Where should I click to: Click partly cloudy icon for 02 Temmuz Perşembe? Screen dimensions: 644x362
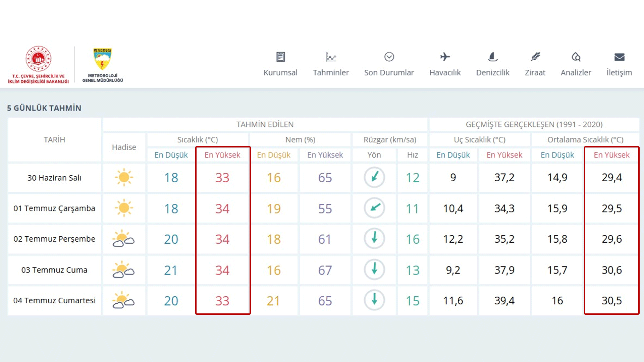pyautogui.click(x=123, y=239)
